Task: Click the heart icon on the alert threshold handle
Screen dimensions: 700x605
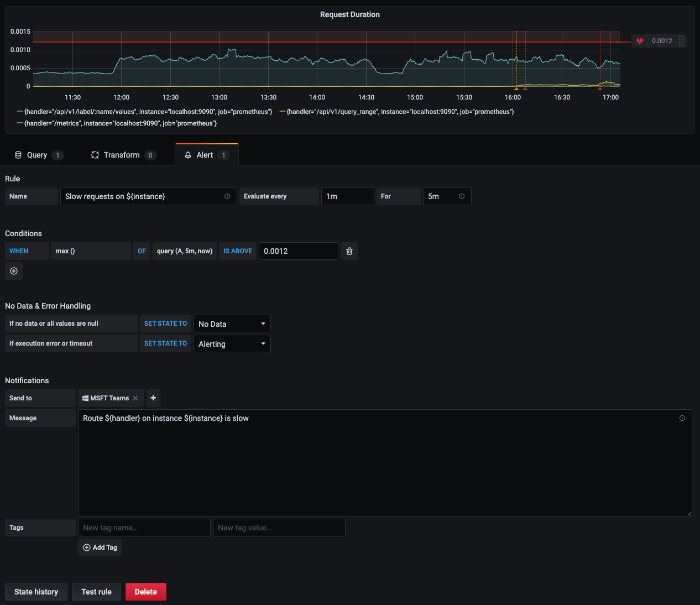Action: [639, 41]
